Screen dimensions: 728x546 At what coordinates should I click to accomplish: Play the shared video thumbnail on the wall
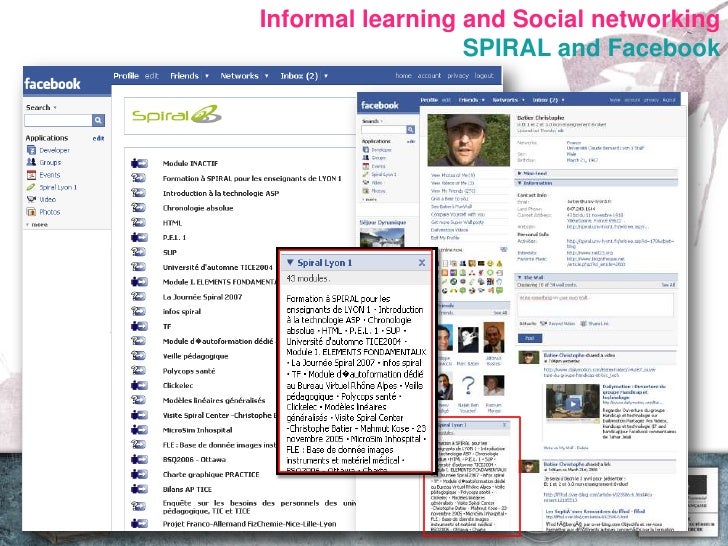tap(572, 403)
